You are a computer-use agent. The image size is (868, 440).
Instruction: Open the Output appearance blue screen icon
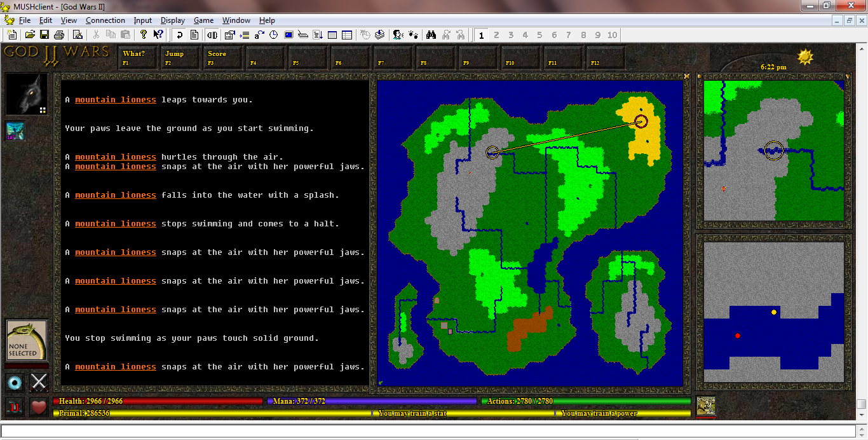(x=288, y=35)
